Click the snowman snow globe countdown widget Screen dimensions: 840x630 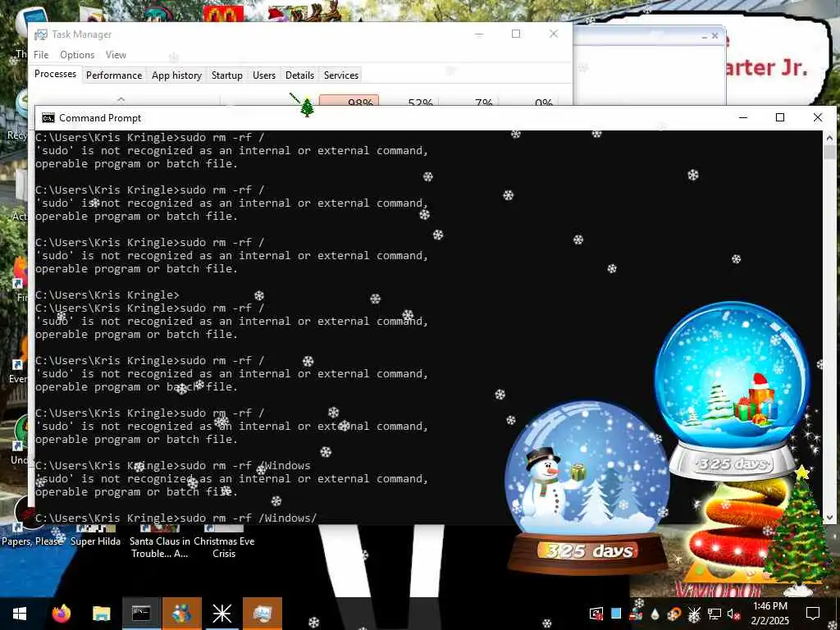(587, 487)
